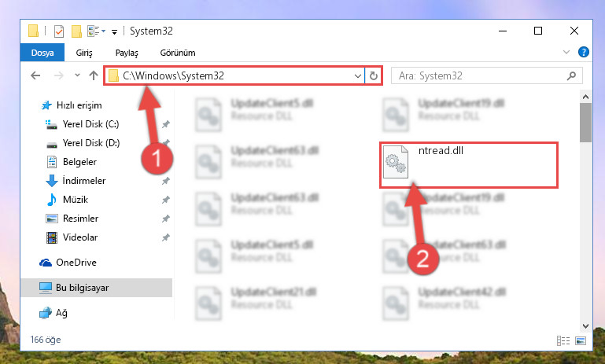Go up one folder level
605x364 pixels.
pos(94,75)
